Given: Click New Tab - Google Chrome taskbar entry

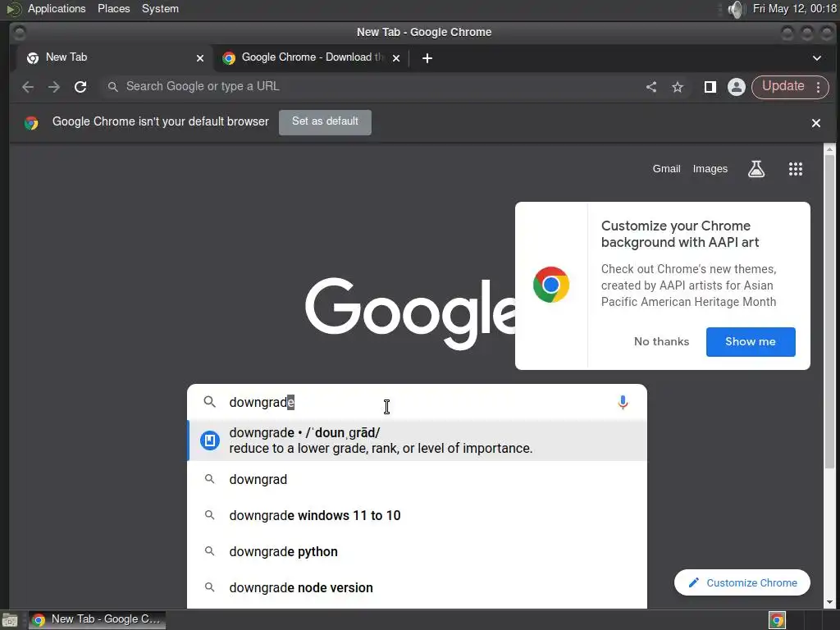Looking at the screenshot, I should click(97, 620).
